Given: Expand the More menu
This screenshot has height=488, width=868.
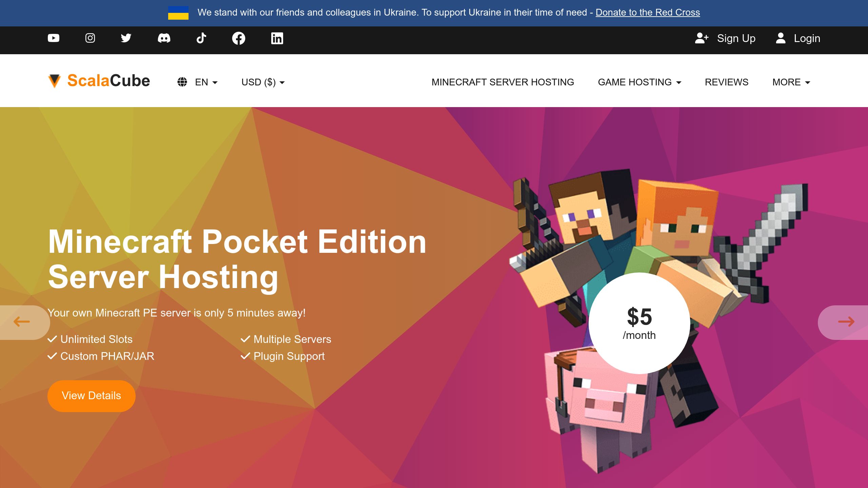Looking at the screenshot, I should point(791,82).
